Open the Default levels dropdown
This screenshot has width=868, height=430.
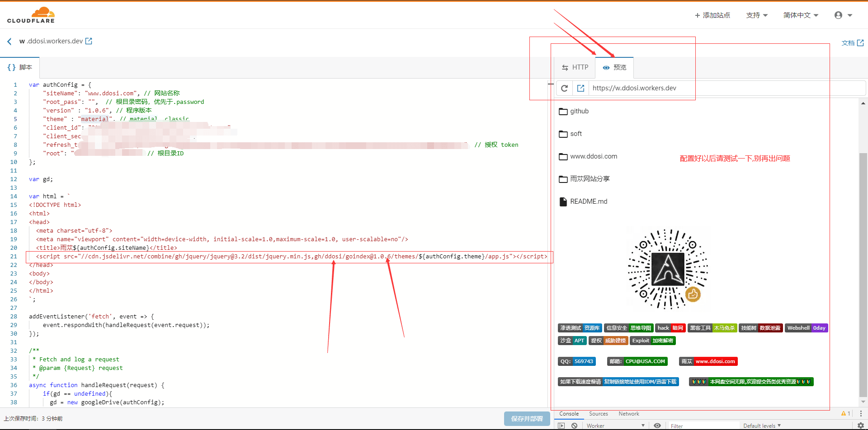762,425
